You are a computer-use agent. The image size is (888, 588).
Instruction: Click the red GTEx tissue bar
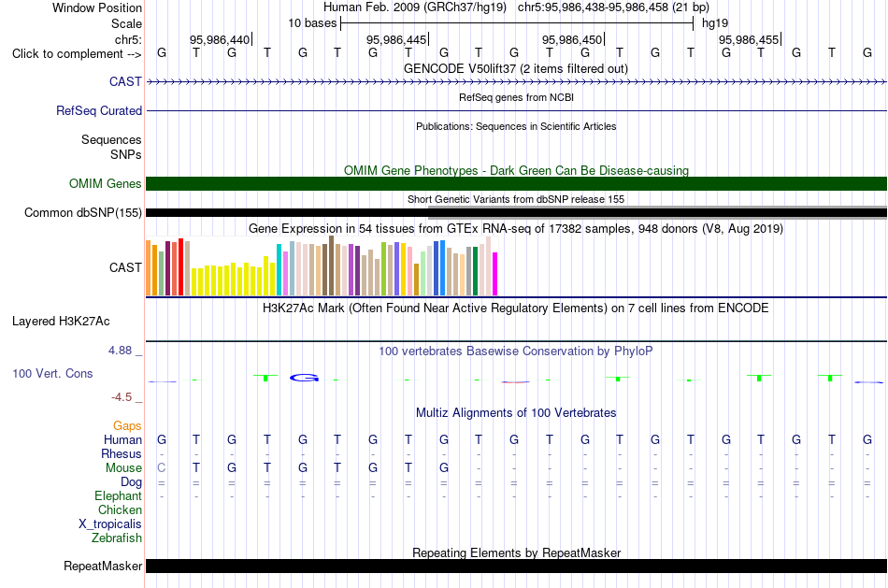(x=180, y=266)
